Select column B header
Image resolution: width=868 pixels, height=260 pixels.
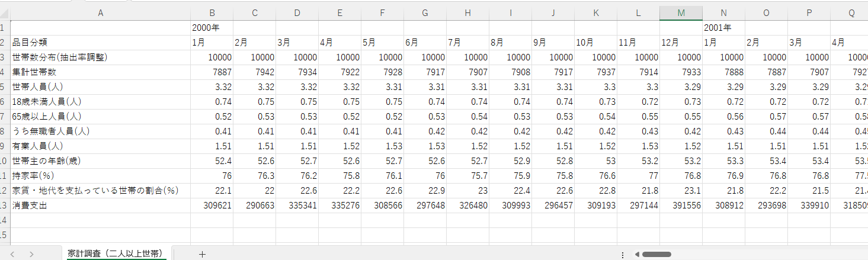212,13
